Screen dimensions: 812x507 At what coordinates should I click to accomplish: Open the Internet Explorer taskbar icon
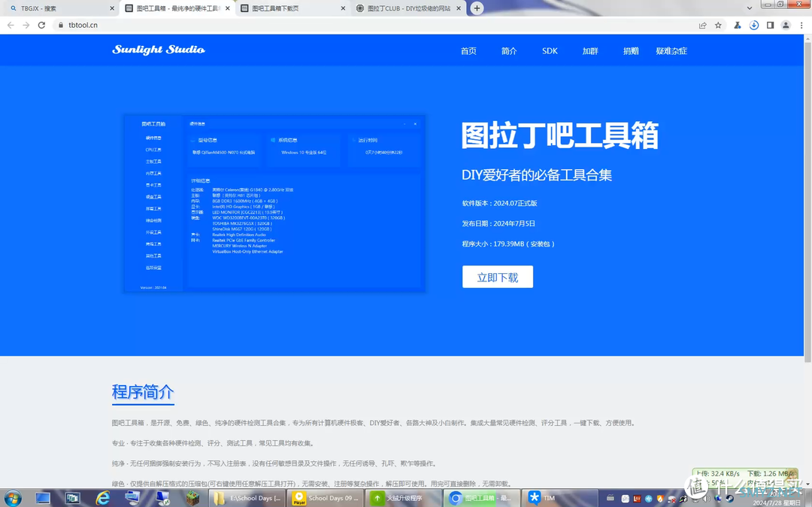(x=103, y=498)
